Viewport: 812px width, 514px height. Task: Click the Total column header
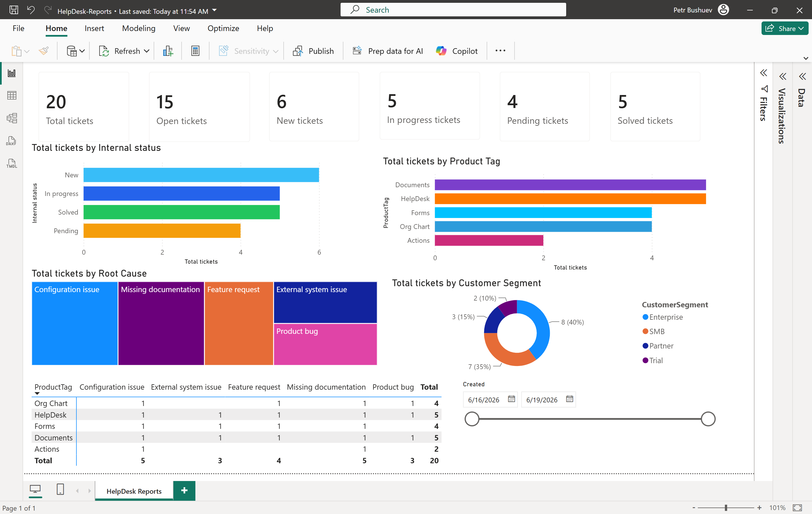pos(429,387)
